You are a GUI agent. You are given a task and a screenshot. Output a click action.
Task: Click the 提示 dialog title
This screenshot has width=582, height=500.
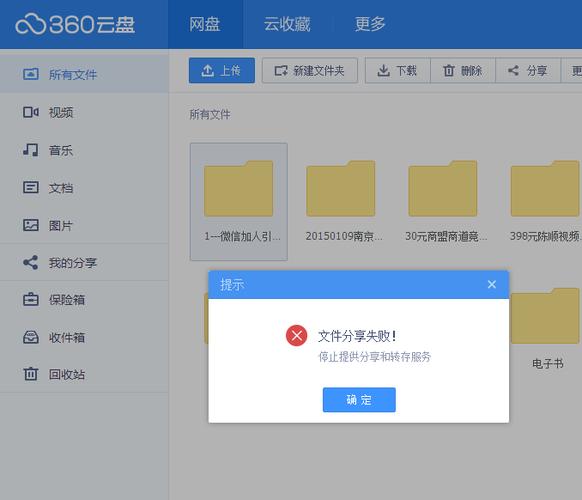[x=232, y=285]
